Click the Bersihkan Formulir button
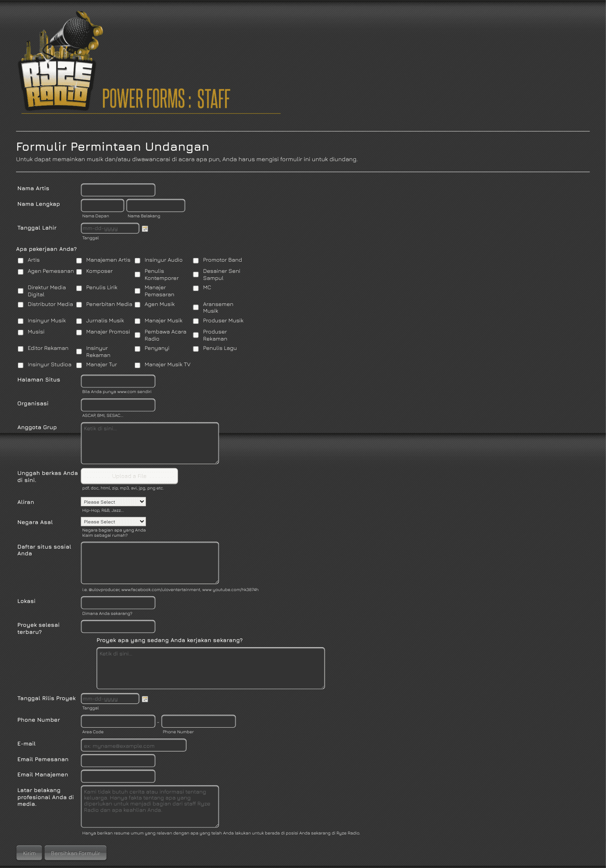Viewport: 606px width, 868px height. tap(76, 853)
